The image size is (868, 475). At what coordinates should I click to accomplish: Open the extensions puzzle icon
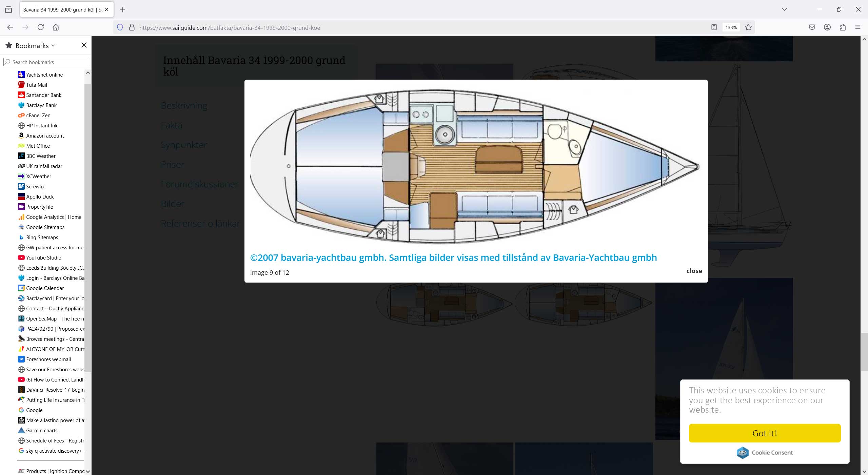pos(843,27)
